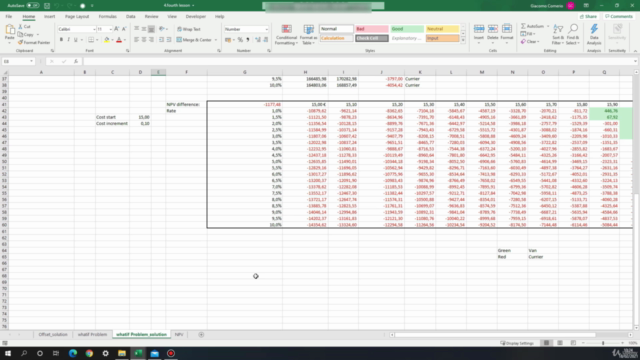640x360 pixels.
Task: Click Increase Decimal icon
Action: (258, 40)
